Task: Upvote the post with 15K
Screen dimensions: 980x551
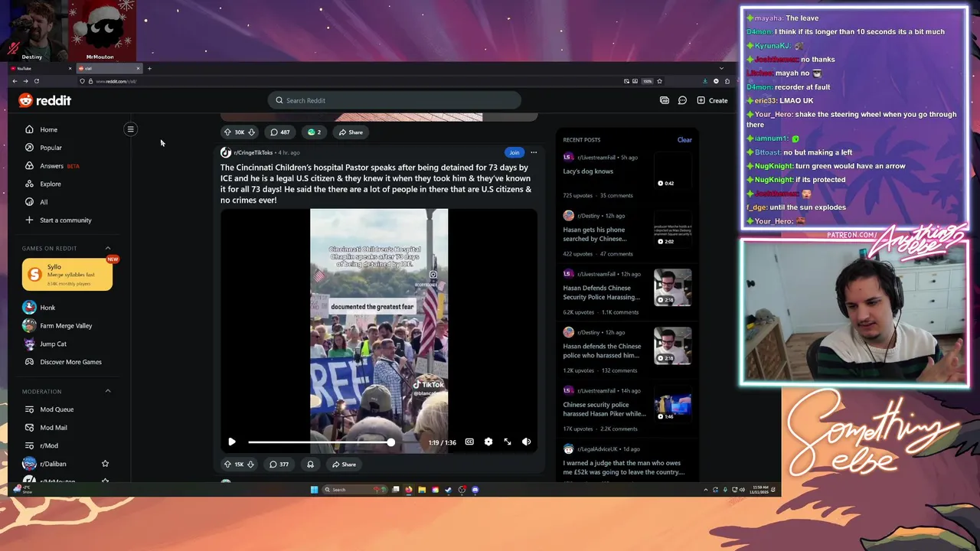Action: point(227,465)
